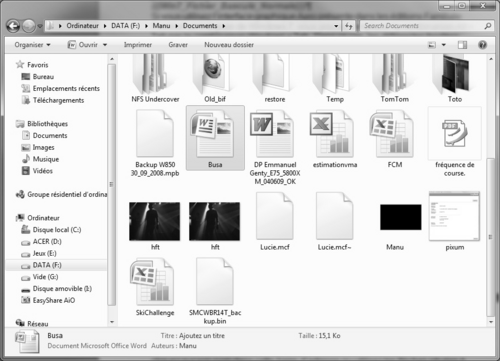Click the Manu breadcrumb segment

tap(161, 26)
